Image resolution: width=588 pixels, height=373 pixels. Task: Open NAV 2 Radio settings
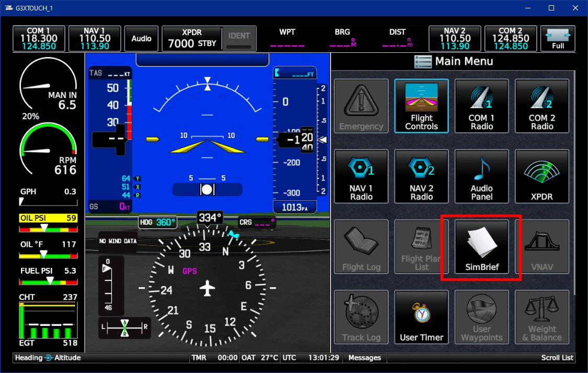point(421,177)
